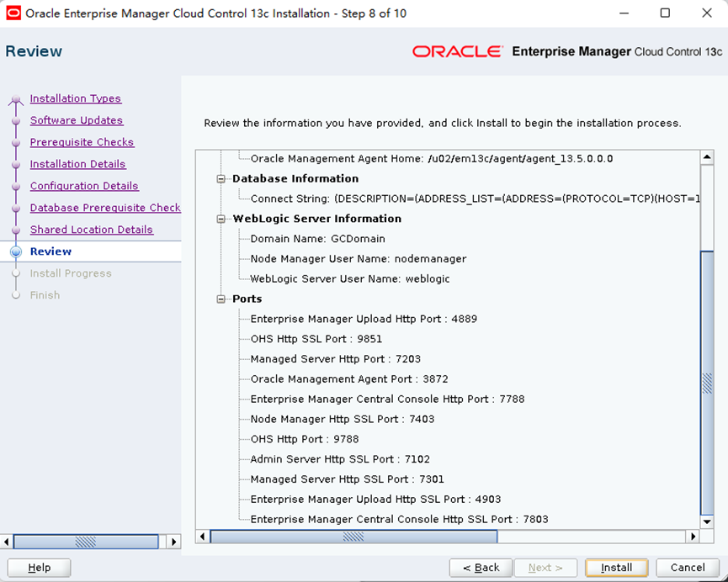Go Back to the previous step
Viewport: 728px width, 582px height.
pos(481,568)
